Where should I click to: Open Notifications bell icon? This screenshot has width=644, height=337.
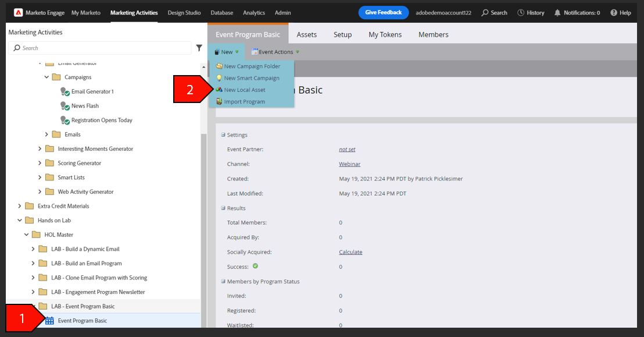[x=557, y=13]
